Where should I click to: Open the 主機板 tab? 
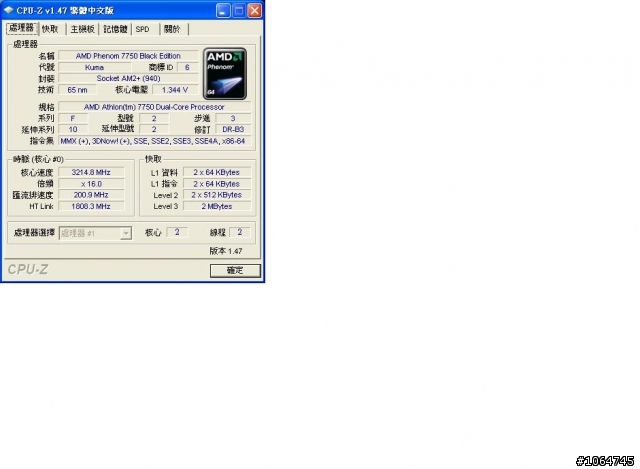pyautogui.click(x=82, y=29)
